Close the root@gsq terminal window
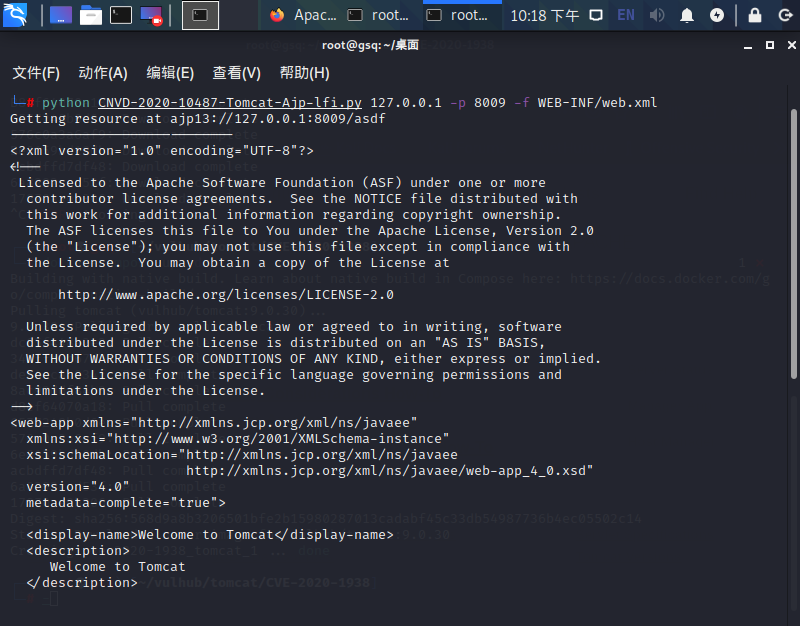The image size is (800, 626). (x=792, y=45)
